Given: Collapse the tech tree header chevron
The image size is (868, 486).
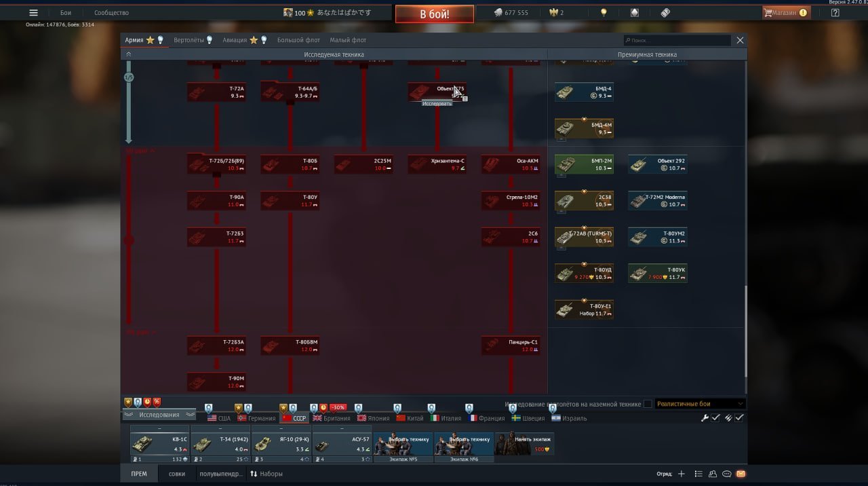Looking at the screenshot, I should pos(128,54).
